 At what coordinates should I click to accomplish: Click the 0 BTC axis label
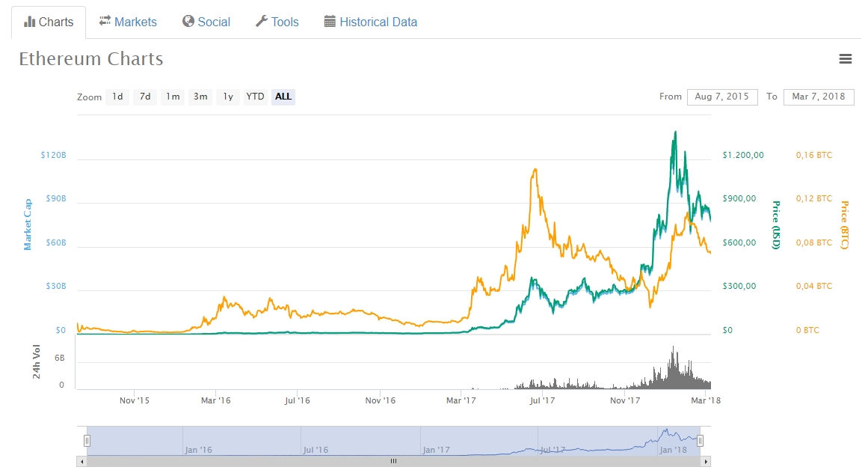pyautogui.click(x=807, y=330)
